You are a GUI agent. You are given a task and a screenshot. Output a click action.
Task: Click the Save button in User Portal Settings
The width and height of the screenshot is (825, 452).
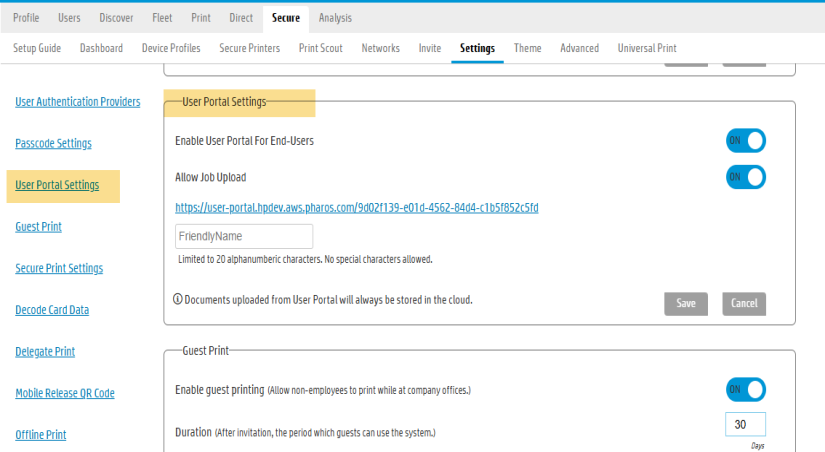686,304
